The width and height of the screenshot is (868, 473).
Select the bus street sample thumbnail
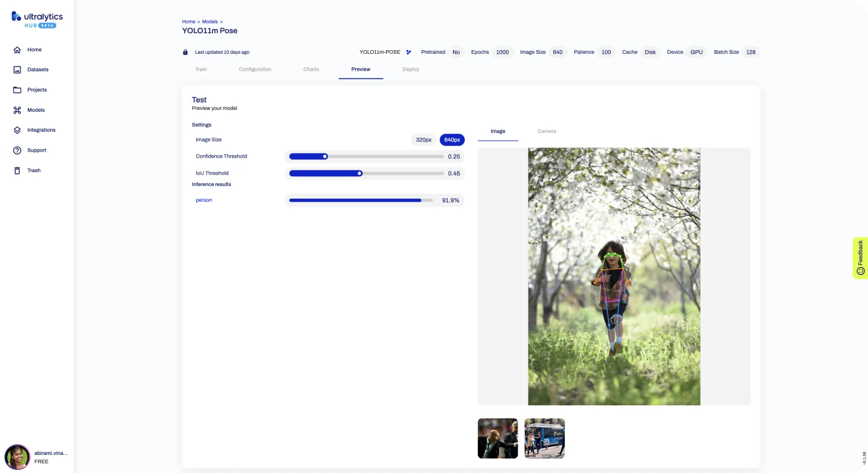(544, 439)
